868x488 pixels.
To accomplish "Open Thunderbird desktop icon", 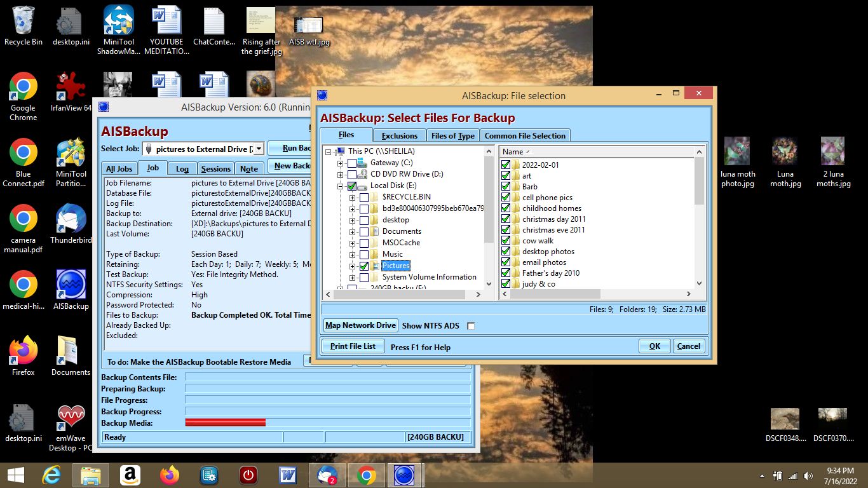I will (x=71, y=219).
